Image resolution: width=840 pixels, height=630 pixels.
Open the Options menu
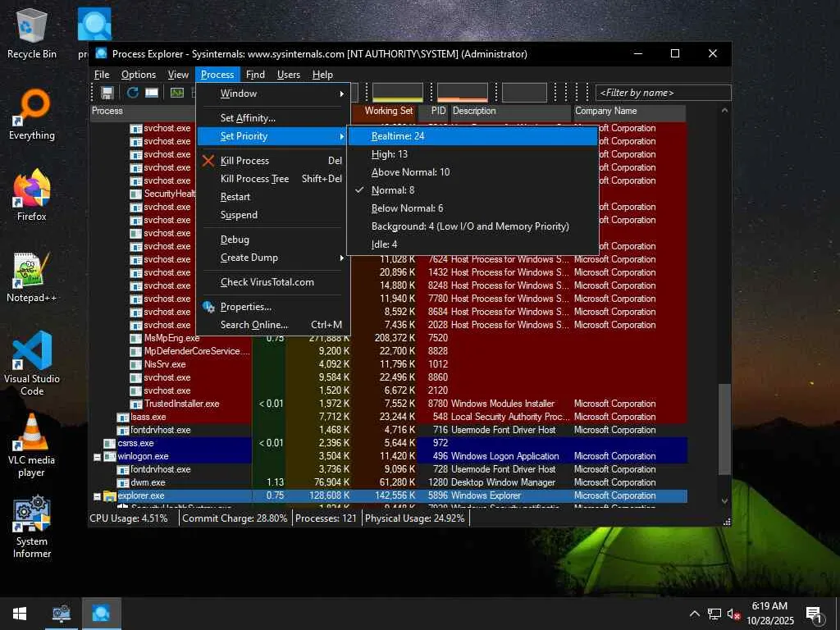[138, 75]
